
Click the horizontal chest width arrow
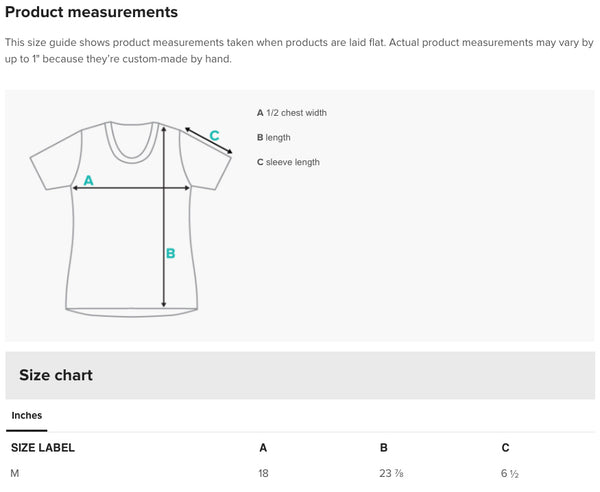(130, 188)
